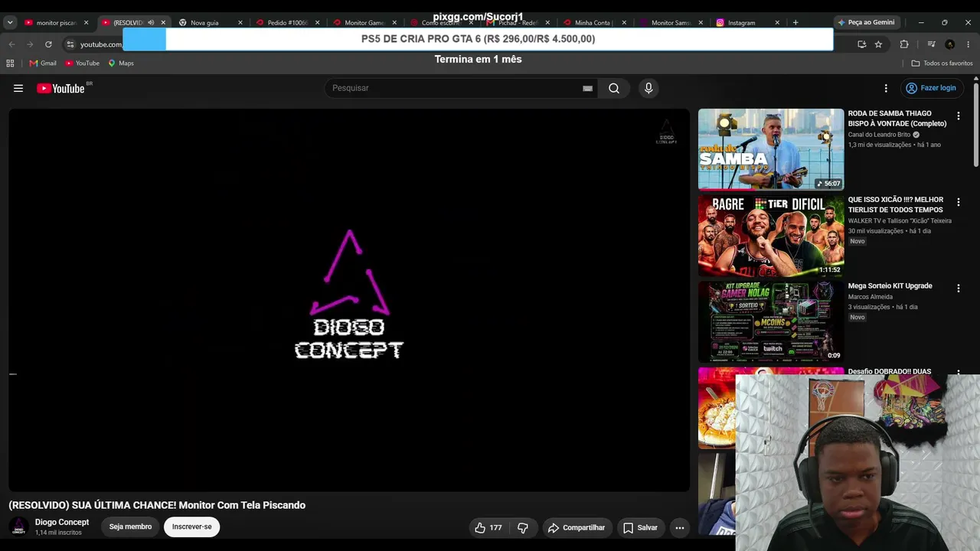The image size is (980, 551).
Task: Open options for QUE ISSO XICÃO video
Action: 958,202
